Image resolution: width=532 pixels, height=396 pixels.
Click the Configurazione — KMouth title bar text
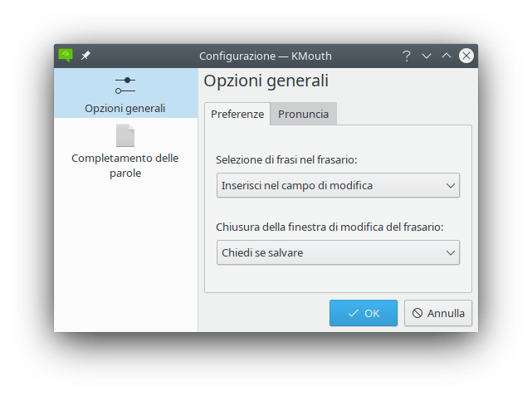click(266, 56)
